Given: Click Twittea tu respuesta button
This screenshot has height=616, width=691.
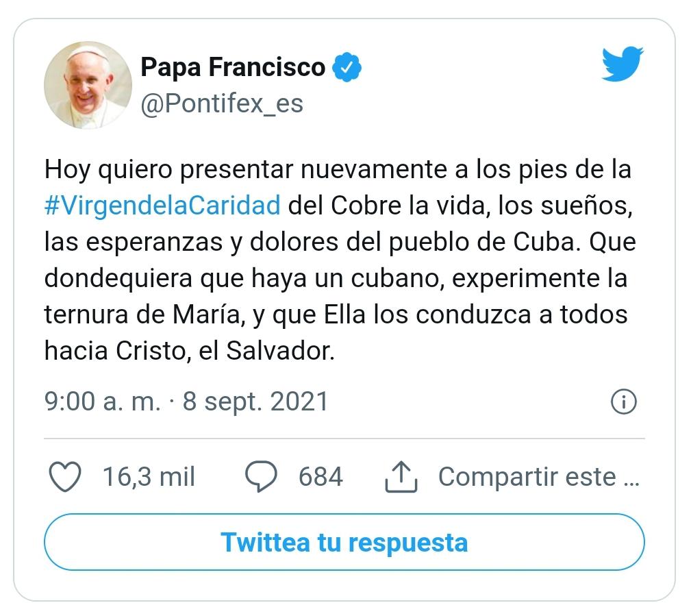Looking at the screenshot, I should [344, 542].
